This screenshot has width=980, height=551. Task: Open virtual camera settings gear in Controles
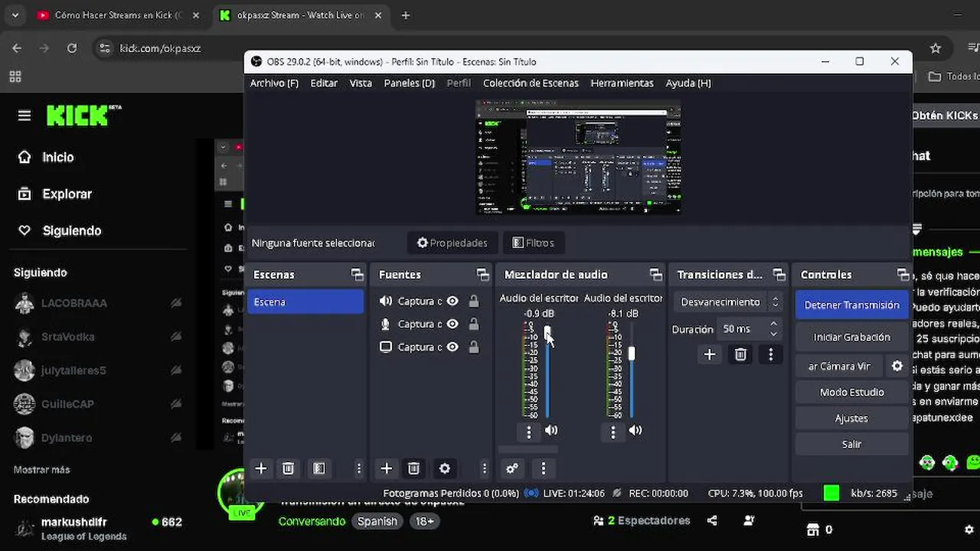click(x=897, y=366)
